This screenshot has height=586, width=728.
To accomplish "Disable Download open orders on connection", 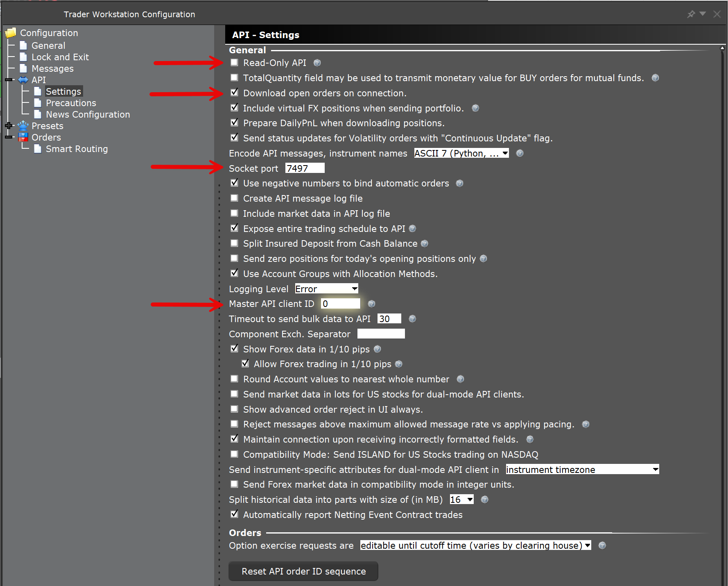I will coord(234,93).
